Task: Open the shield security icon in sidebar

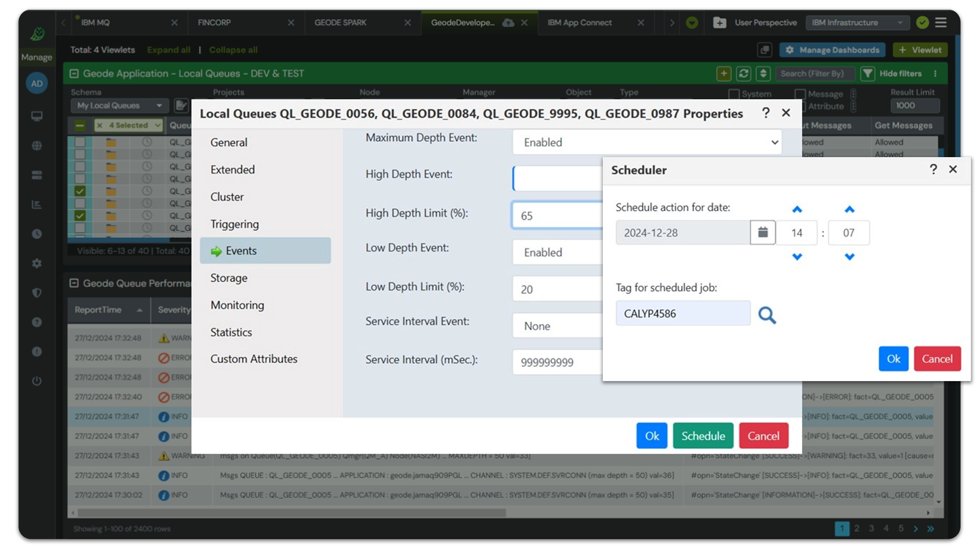Action: (x=37, y=292)
